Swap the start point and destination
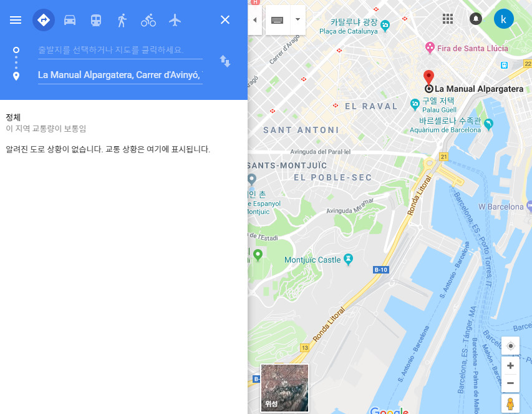Image resolution: width=532 pixels, height=414 pixels. pos(225,61)
